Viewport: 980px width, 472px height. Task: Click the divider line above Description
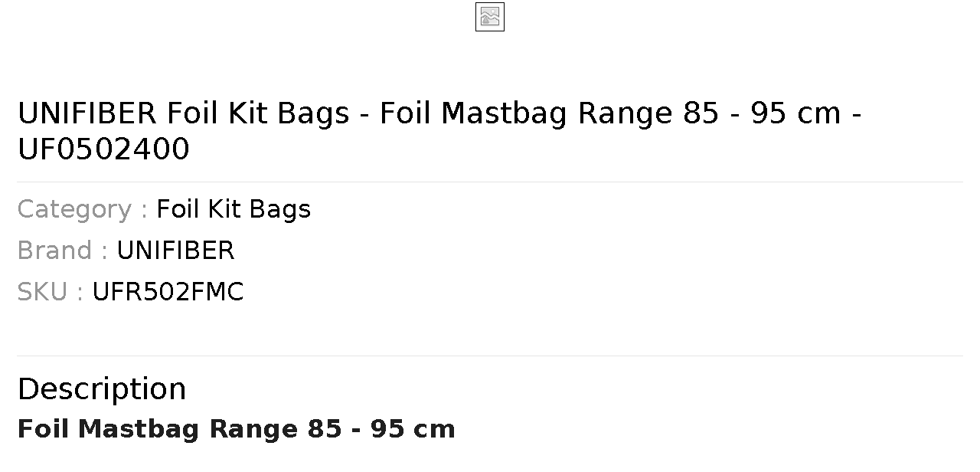(x=490, y=356)
